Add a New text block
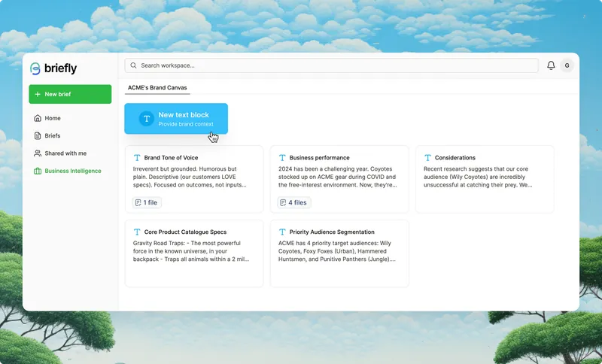This screenshot has height=364, width=602. 176,119
